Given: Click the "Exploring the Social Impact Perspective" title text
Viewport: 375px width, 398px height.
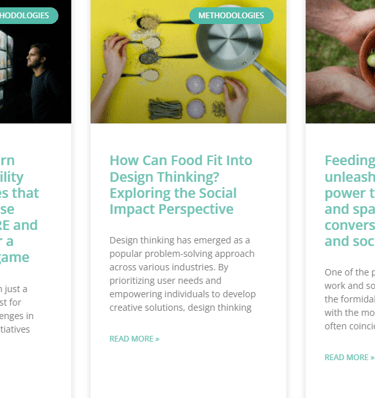Looking at the screenshot, I should 173,201.
